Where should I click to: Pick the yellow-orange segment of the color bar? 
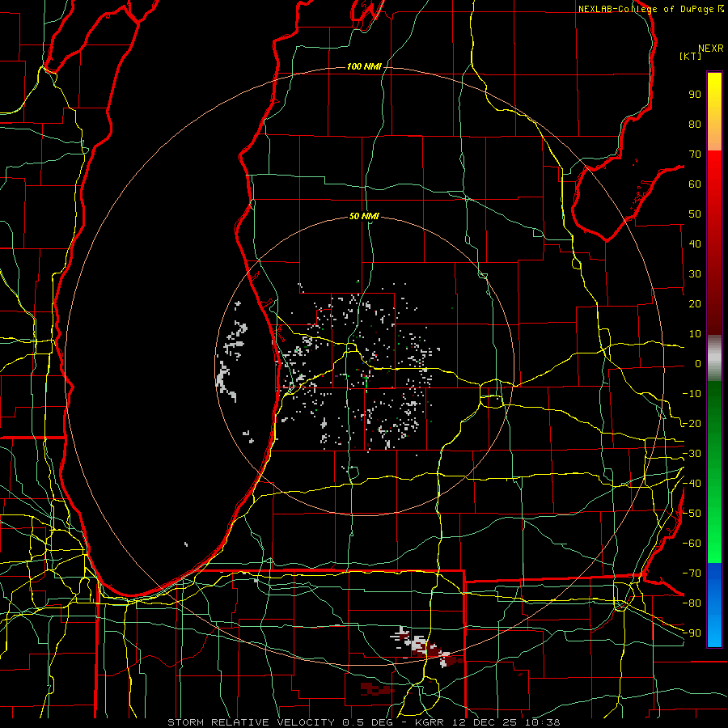pos(714,112)
